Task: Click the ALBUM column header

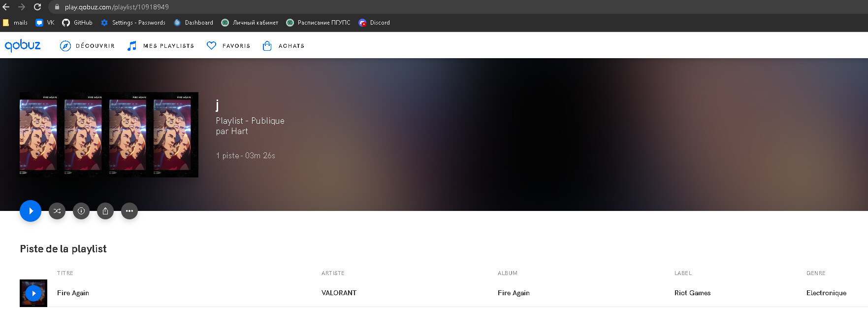Action: click(508, 273)
